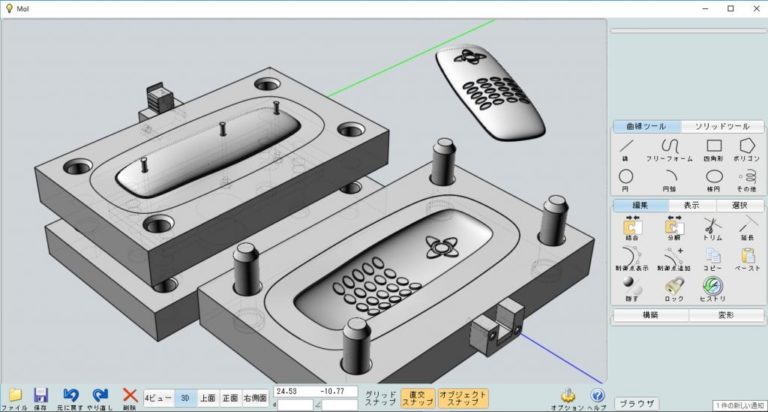Use the Trim (トリム) scissors tool
This screenshot has height=412, width=768.
[x=712, y=229]
